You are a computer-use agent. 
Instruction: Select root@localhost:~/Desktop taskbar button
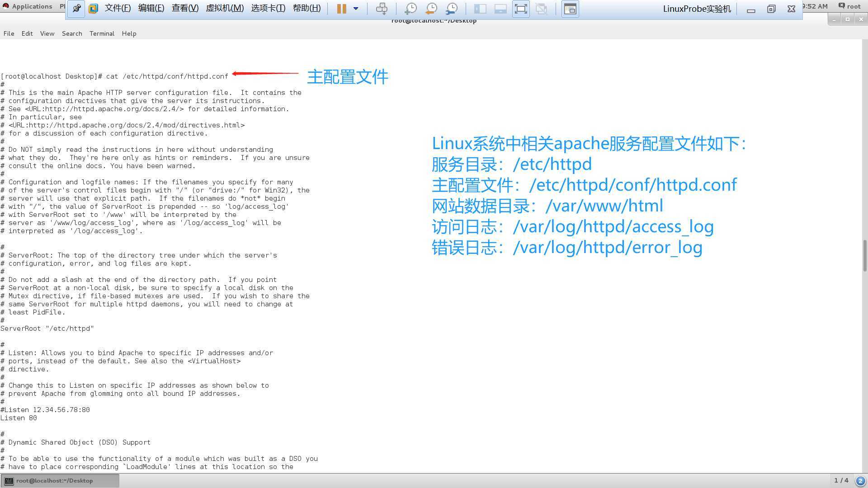(x=60, y=481)
